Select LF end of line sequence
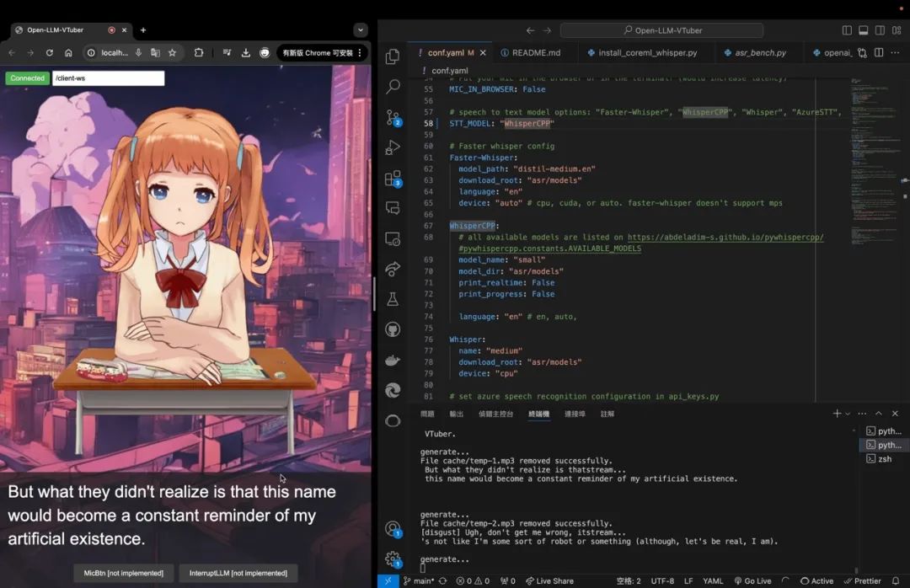Viewport: 910px width, 588px height. (688, 580)
